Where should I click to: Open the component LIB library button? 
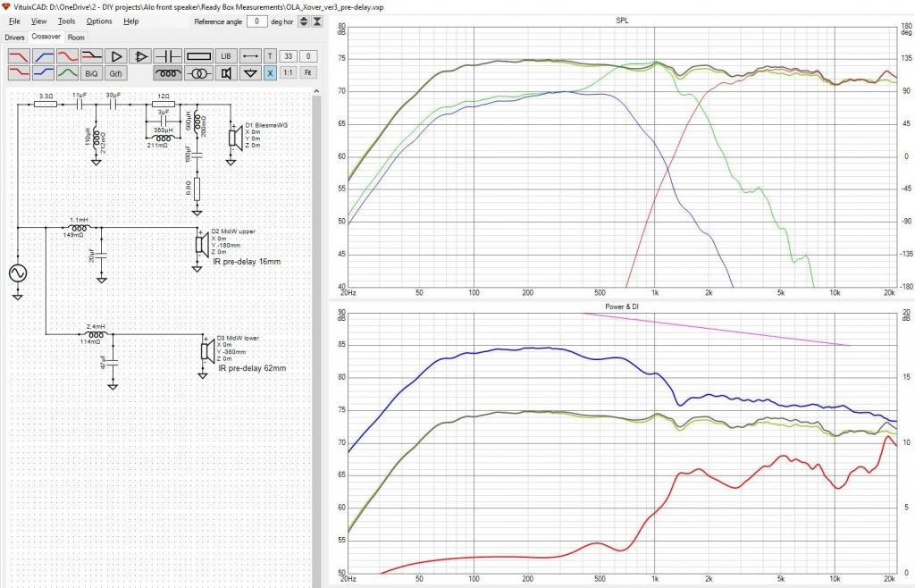(x=226, y=56)
